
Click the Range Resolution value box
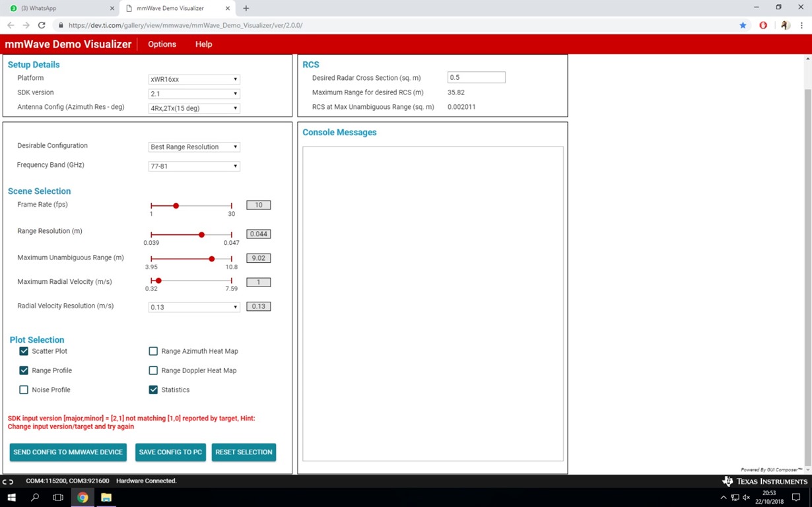coord(258,234)
